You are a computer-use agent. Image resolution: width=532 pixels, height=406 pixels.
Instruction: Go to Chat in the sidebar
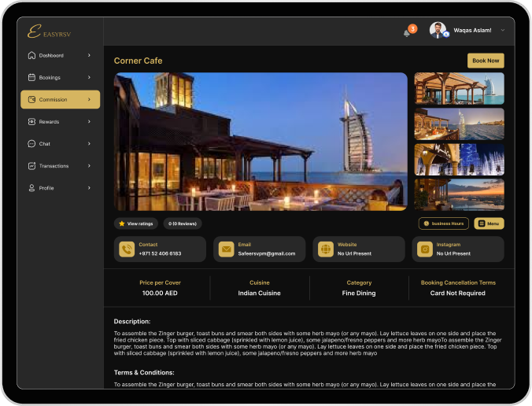(x=60, y=144)
